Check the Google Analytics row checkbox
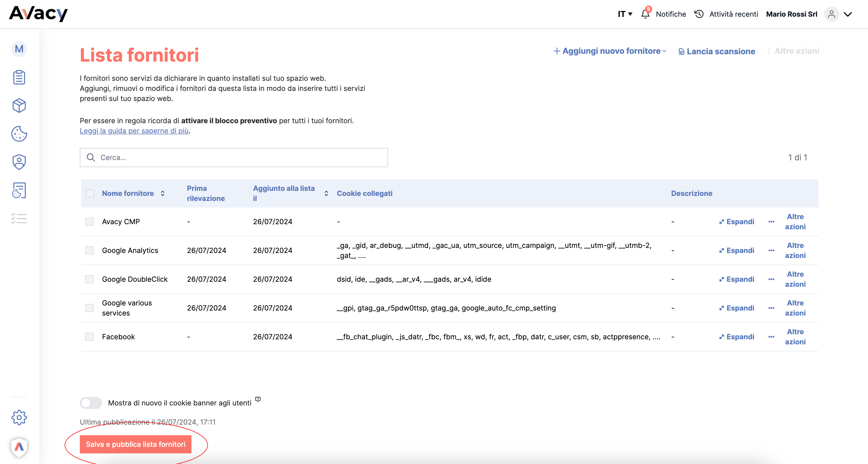This screenshot has height=464, width=868. [x=89, y=250]
